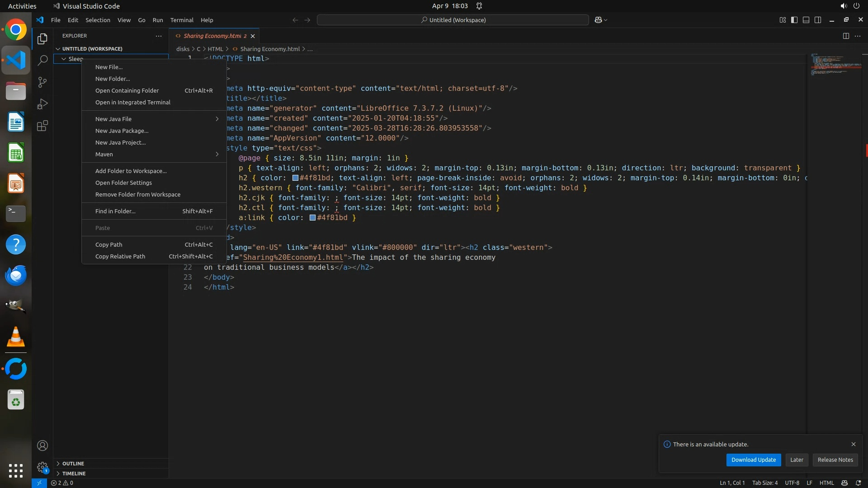Click the Release Notes button

(835, 460)
